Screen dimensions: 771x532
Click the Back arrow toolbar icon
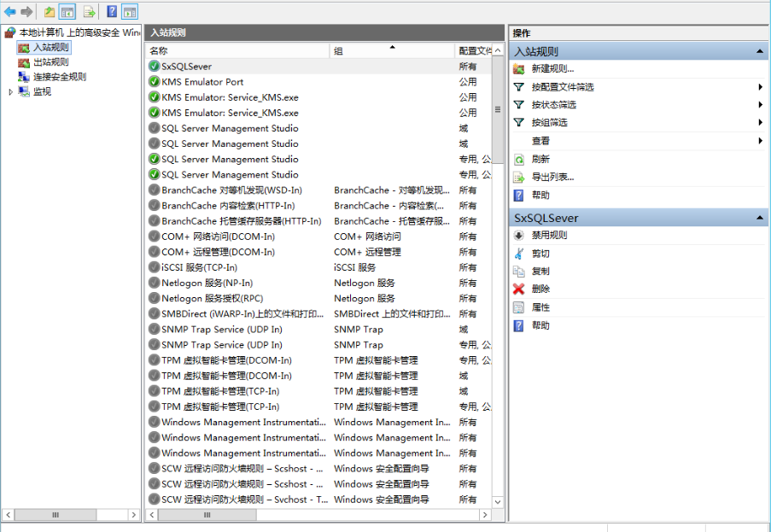coord(10,11)
